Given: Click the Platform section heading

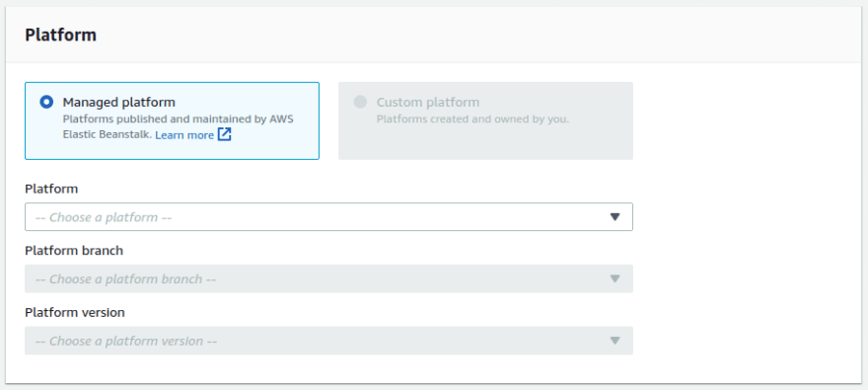Looking at the screenshot, I should [61, 35].
